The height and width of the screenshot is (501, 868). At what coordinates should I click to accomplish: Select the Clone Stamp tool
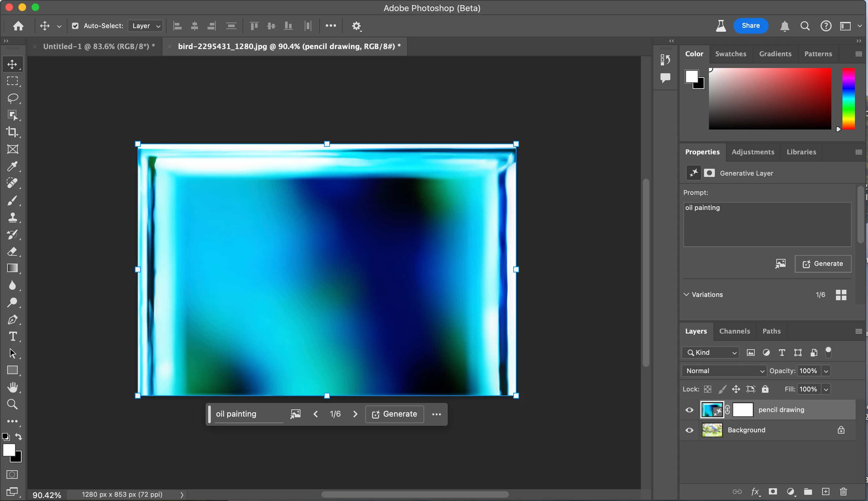(12, 217)
